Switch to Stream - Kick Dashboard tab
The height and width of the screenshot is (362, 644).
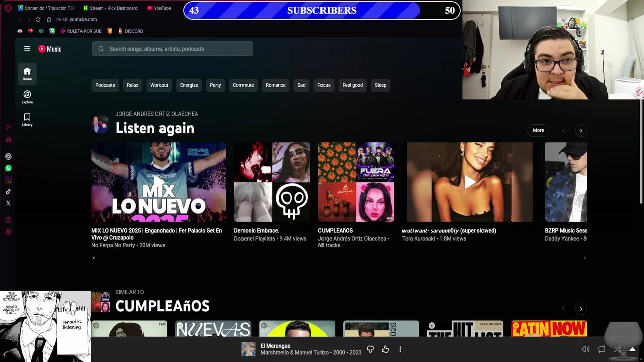110,8
